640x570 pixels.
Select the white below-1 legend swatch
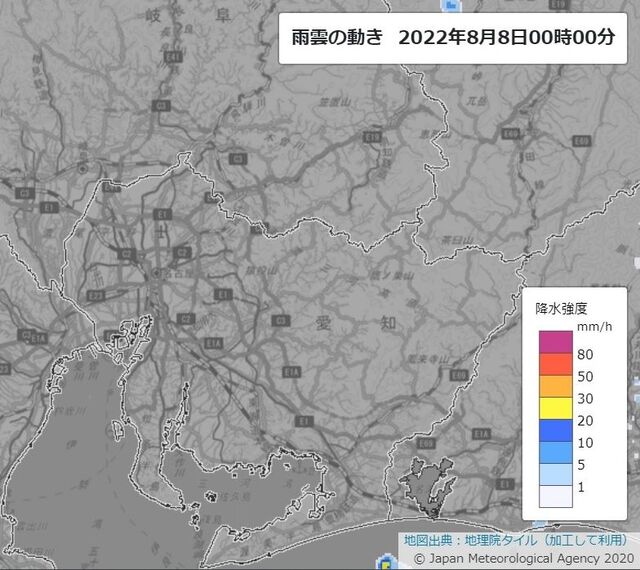[x=556, y=497]
